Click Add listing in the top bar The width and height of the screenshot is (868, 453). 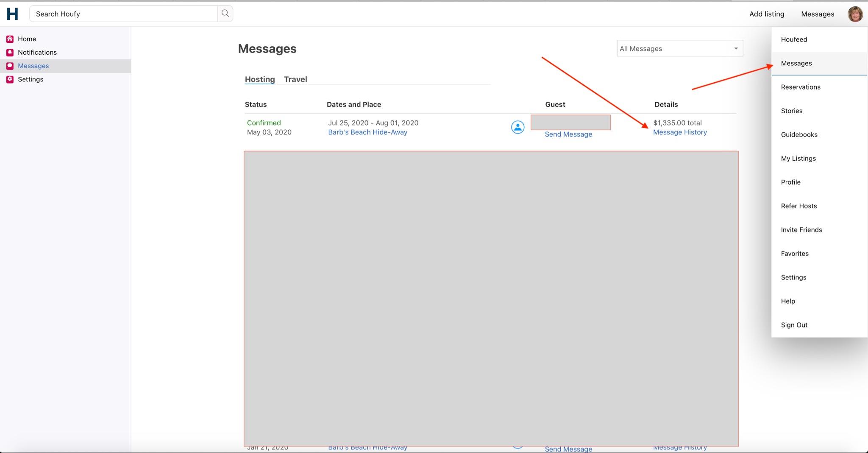pyautogui.click(x=767, y=14)
